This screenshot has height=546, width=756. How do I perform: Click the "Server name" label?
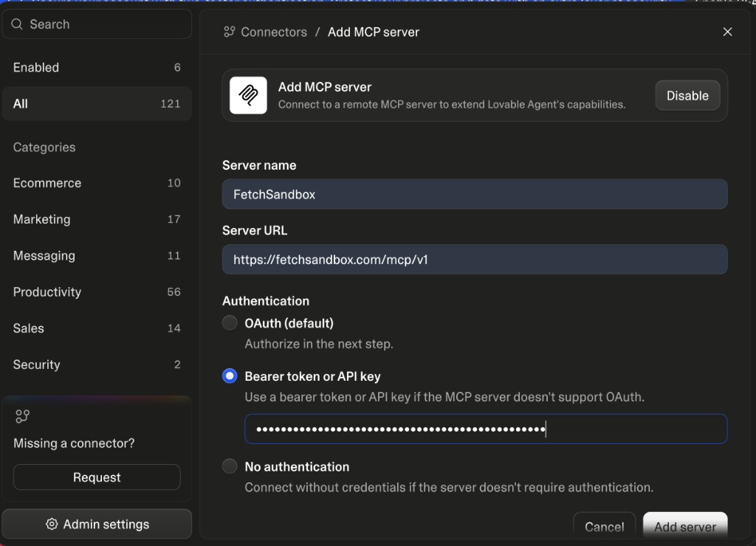click(259, 165)
